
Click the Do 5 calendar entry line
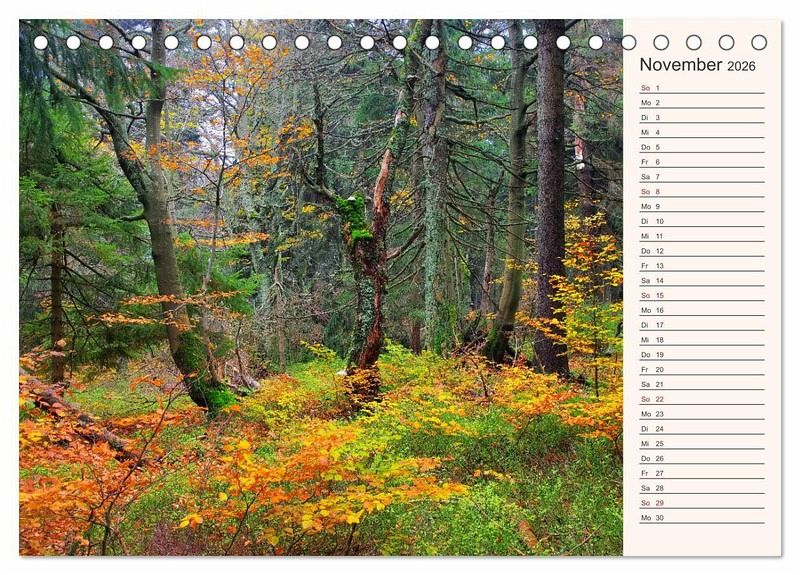pos(700,147)
